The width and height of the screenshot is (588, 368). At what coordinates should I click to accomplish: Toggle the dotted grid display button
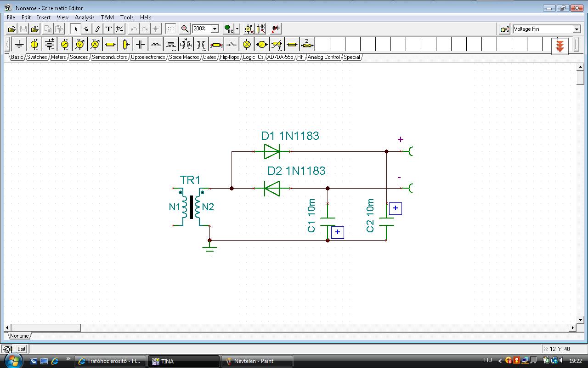pos(170,29)
